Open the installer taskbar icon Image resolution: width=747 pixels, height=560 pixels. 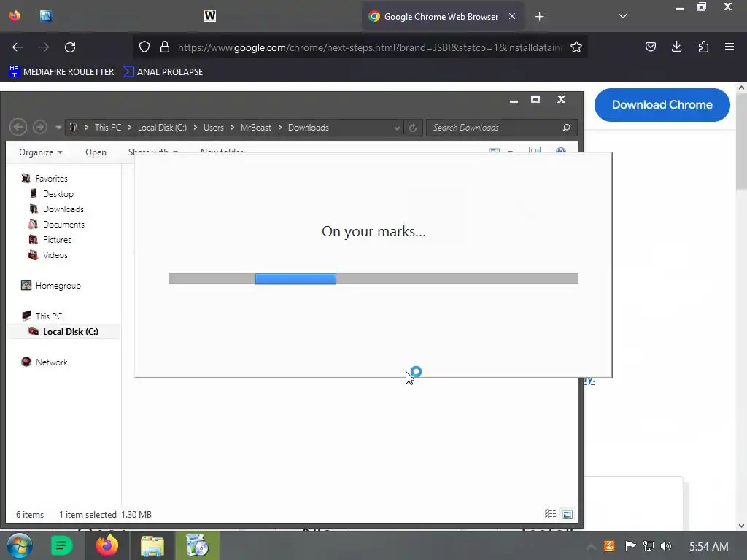click(x=197, y=545)
